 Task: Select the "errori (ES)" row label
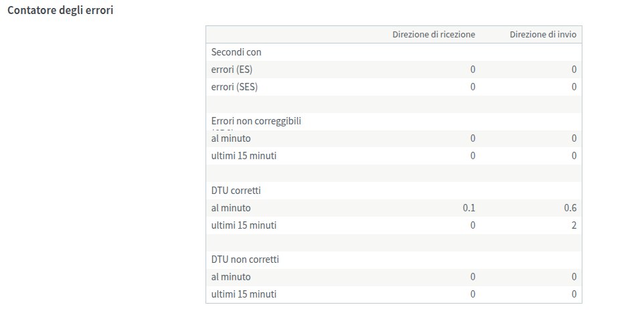[232, 70]
